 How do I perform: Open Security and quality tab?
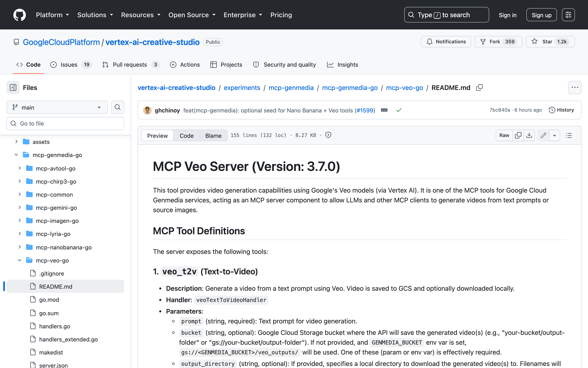tap(285, 64)
